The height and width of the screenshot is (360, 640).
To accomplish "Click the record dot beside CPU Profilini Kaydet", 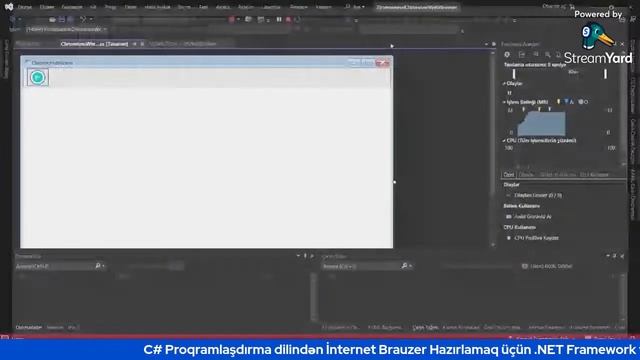I will tap(509, 238).
